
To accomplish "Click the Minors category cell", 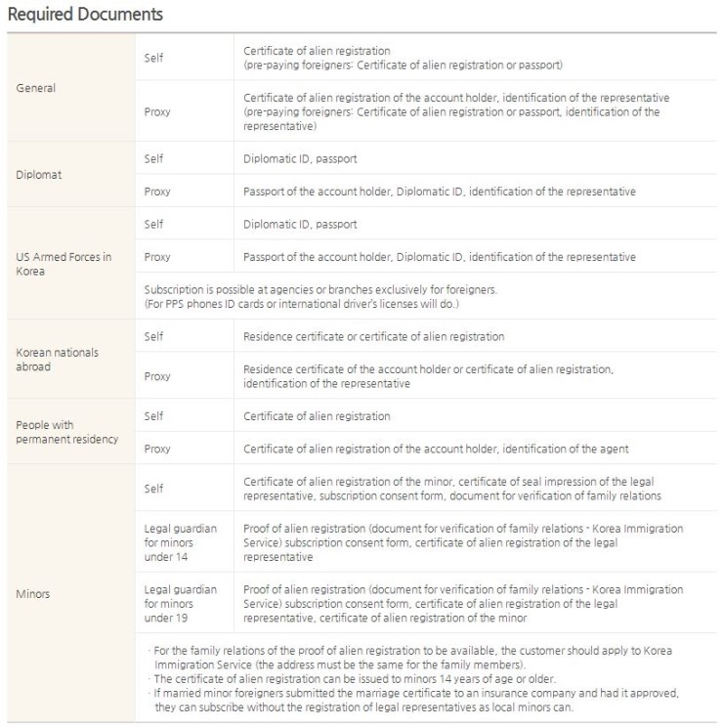I will click(71, 593).
